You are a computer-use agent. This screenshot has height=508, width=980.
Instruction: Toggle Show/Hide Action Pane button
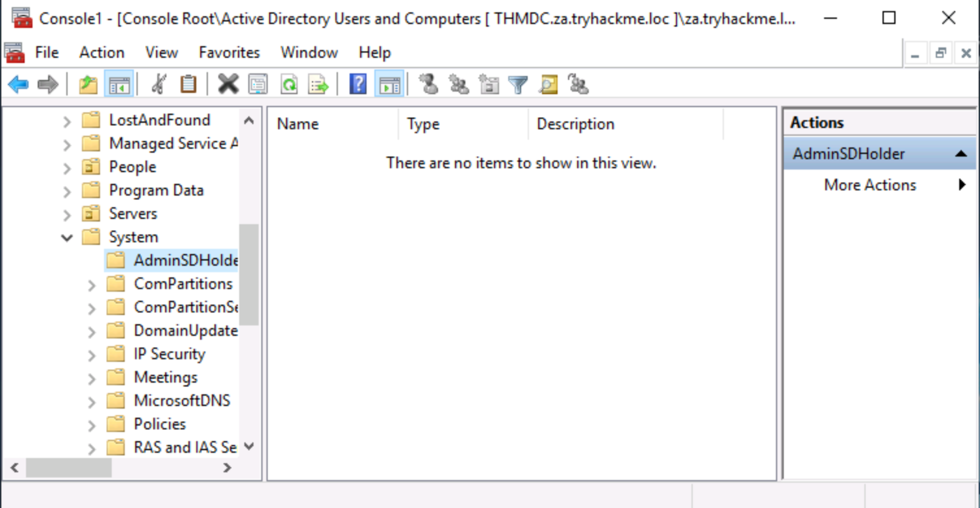click(x=389, y=84)
